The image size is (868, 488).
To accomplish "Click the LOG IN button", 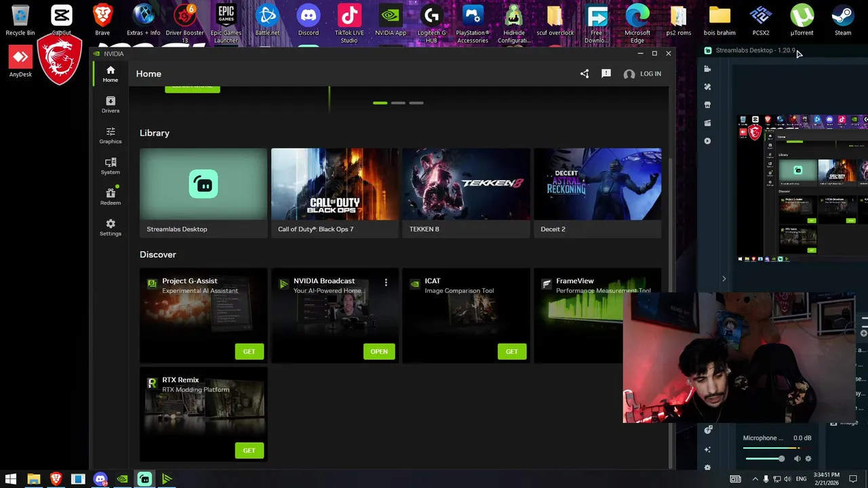I will [x=650, y=74].
